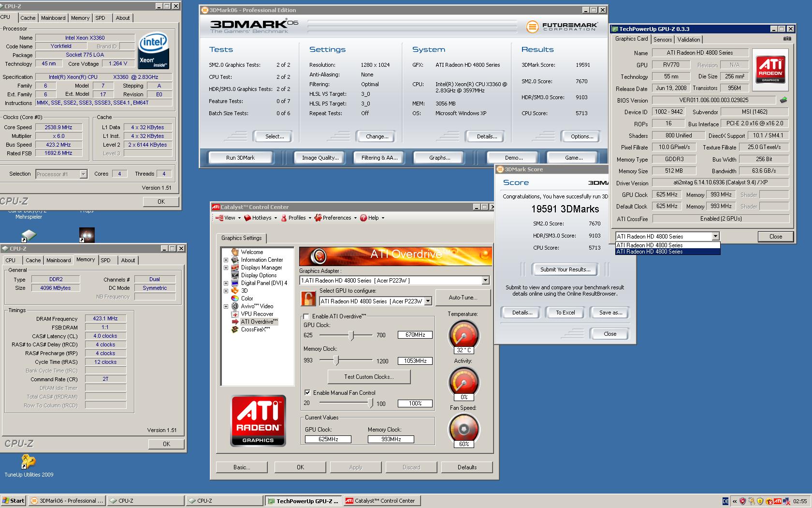Open the Information Center tree item
The image size is (812, 508).
[x=261, y=260]
